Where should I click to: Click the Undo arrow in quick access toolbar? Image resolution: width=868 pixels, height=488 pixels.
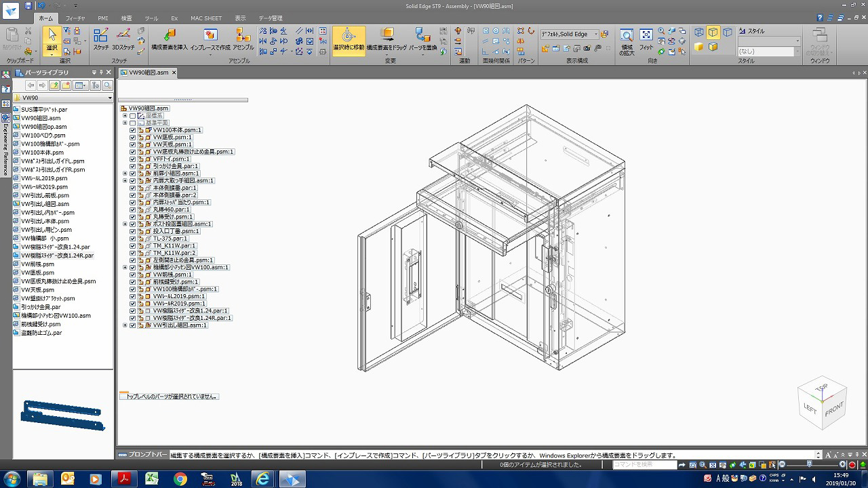click(41, 5)
